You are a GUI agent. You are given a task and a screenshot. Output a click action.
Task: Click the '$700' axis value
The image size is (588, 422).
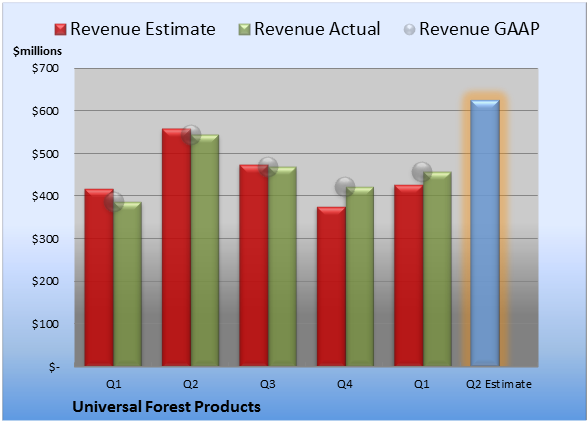[x=45, y=68]
